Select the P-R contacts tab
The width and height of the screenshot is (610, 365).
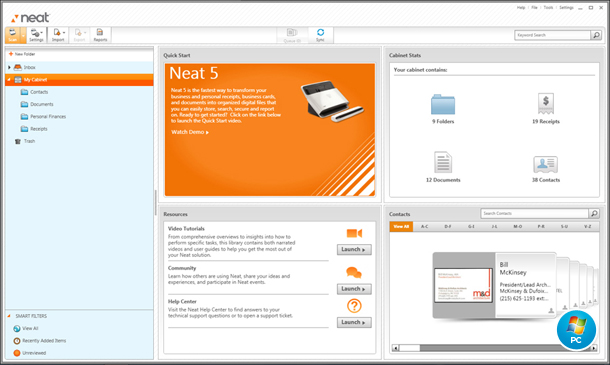(541, 226)
